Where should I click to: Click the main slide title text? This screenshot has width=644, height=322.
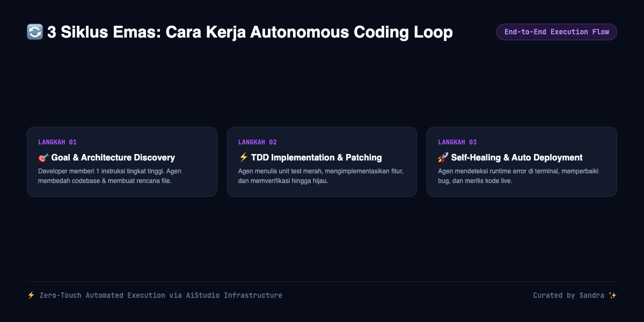[x=250, y=32]
